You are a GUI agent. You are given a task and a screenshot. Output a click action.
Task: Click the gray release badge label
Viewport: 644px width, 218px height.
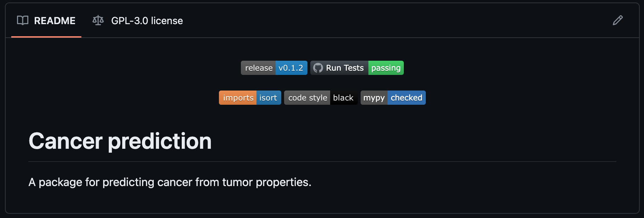(259, 68)
